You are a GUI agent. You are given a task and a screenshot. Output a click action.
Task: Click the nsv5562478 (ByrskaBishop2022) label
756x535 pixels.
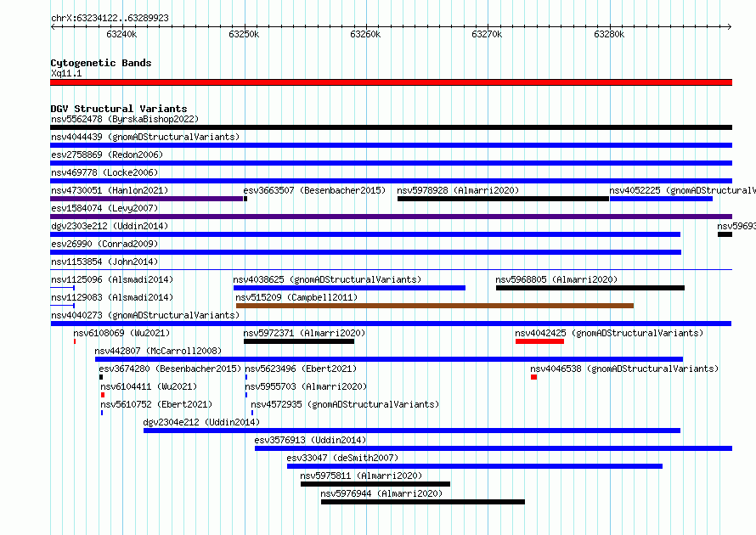tap(125, 119)
